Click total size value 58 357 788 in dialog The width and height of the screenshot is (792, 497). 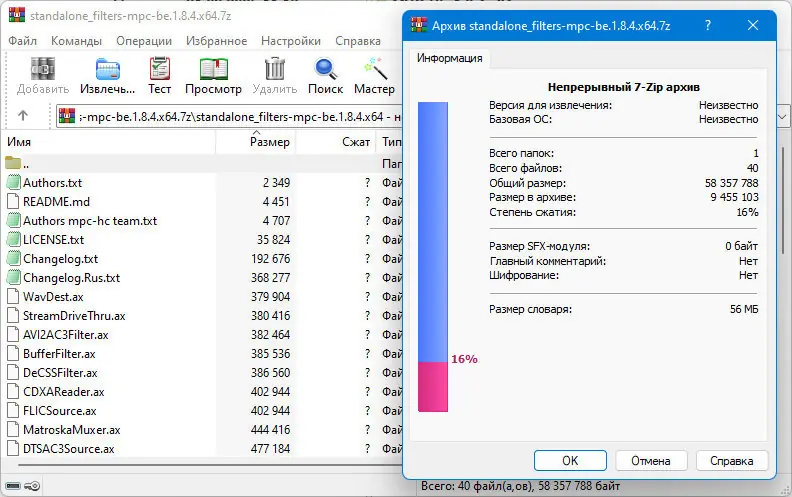pyautogui.click(x=731, y=183)
